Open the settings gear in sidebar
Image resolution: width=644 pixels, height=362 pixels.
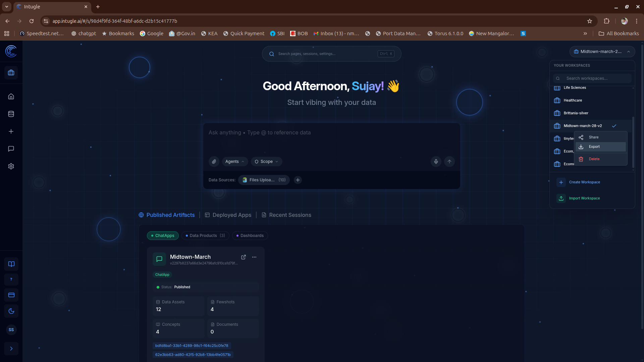click(x=11, y=166)
